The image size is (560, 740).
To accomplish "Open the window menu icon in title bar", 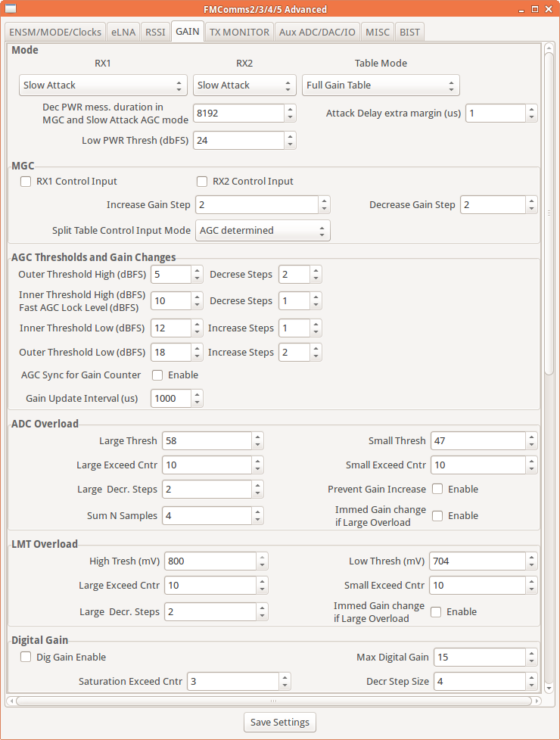I will click(x=11, y=9).
